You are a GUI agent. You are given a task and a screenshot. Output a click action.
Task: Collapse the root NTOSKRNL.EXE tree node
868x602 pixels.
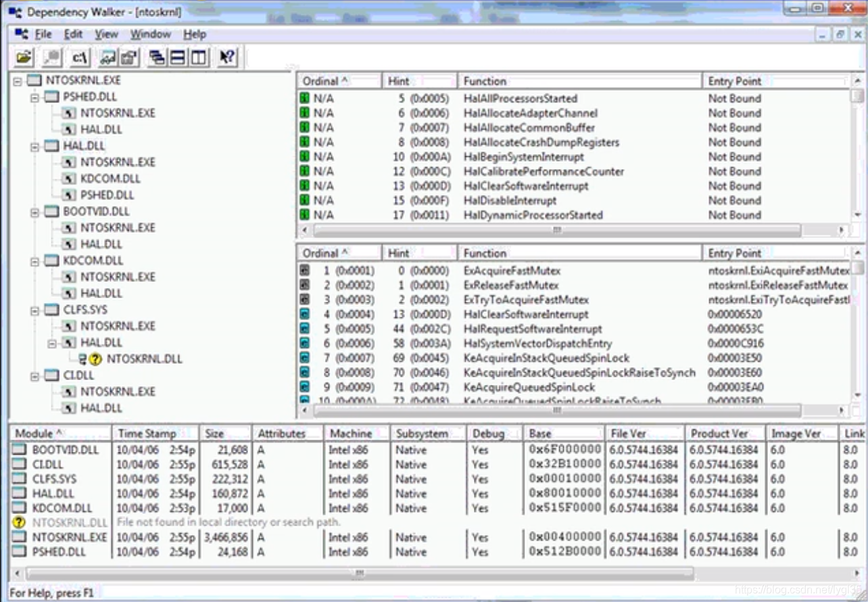[x=17, y=80]
